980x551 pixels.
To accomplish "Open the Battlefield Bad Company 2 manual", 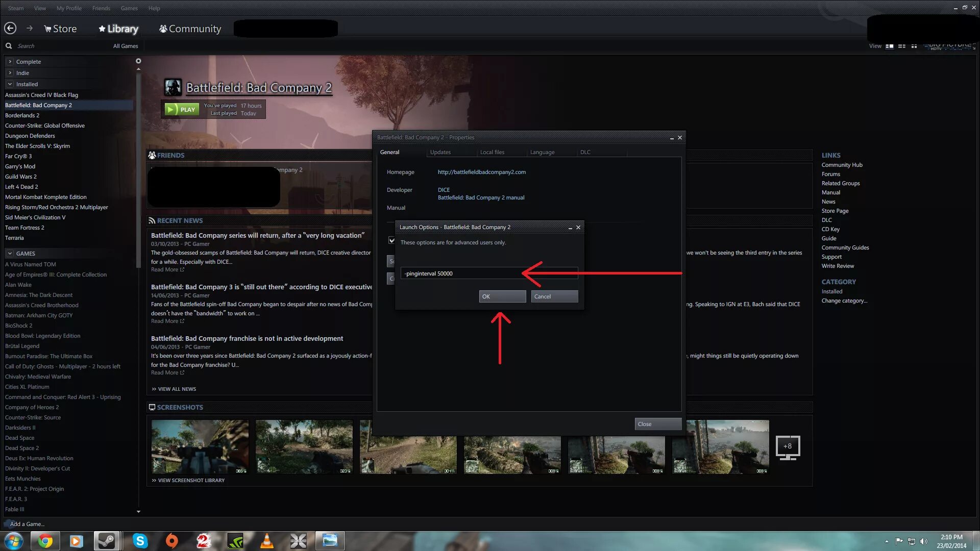I will (x=481, y=197).
